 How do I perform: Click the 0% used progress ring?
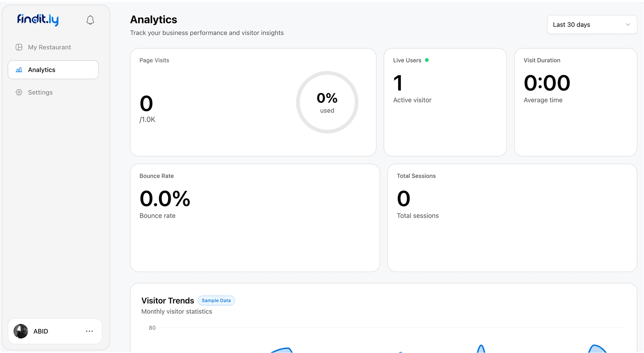click(327, 102)
